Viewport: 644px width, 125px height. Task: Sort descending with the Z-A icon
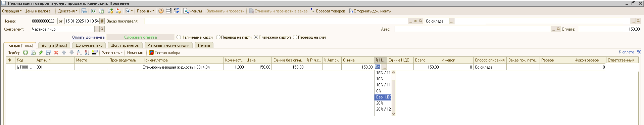tap(87, 53)
